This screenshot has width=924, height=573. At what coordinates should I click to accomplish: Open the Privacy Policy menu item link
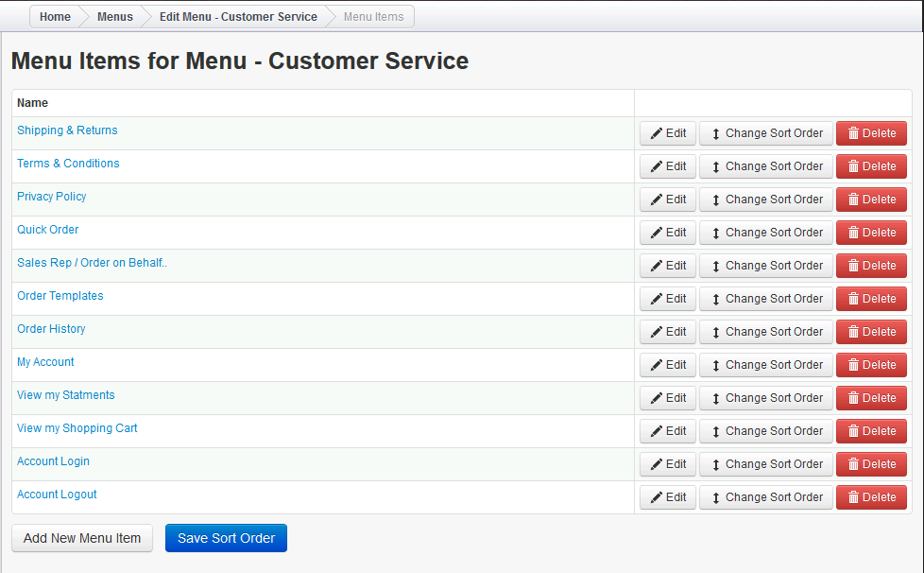click(52, 197)
